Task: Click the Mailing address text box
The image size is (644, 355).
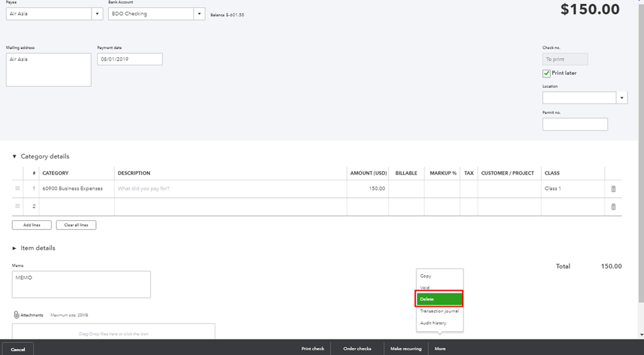Action: click(48, 70)
